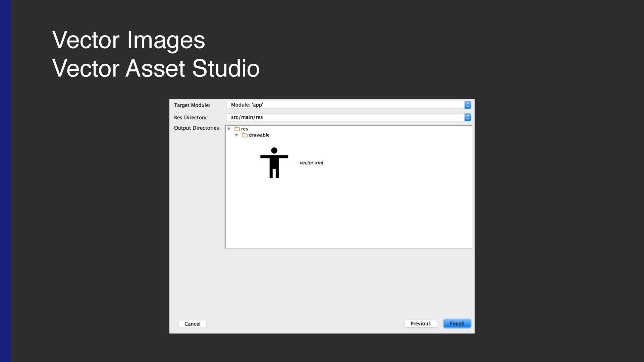This screenshot has height=362, width=644.
Task: Click the person vector image preview
Action: 274,163
